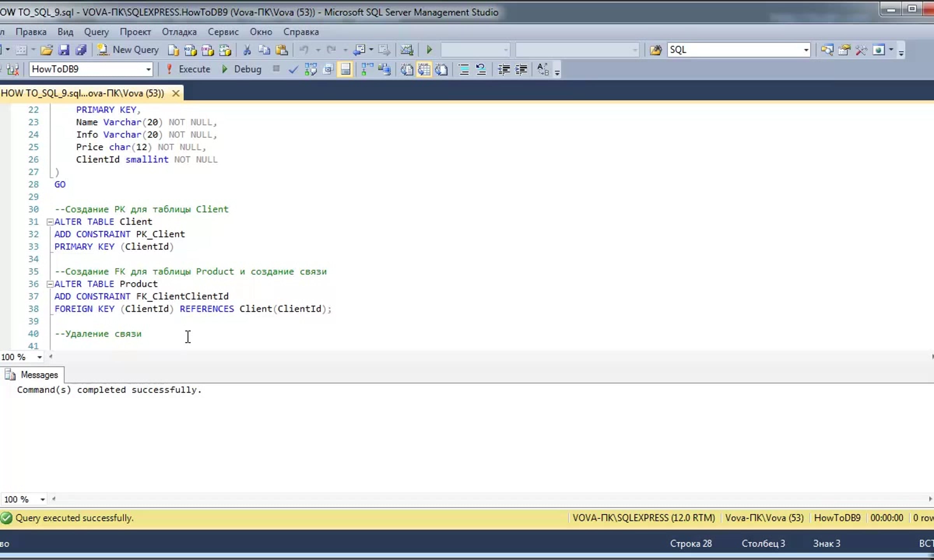Click the Execute query button
This screenshot has height=560, width=934.
click(189, 69)
